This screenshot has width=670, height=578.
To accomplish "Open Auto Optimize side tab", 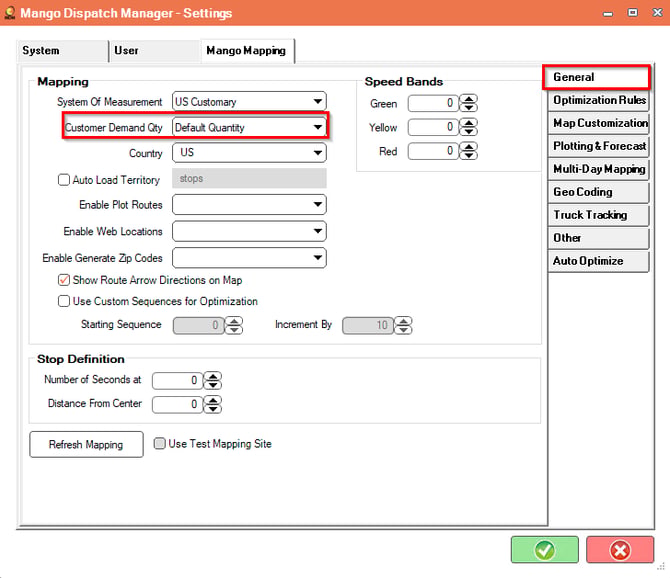I will coord(598,261).
